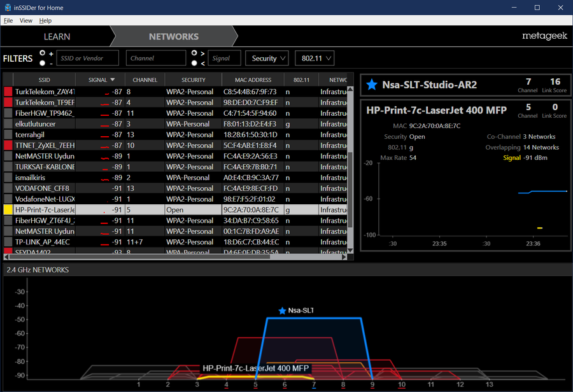This screenshot has width=573, height=392.
Task: Click the MAC 9C:2A:70:0A:8E:7C detail value
Action: point(434,126)
